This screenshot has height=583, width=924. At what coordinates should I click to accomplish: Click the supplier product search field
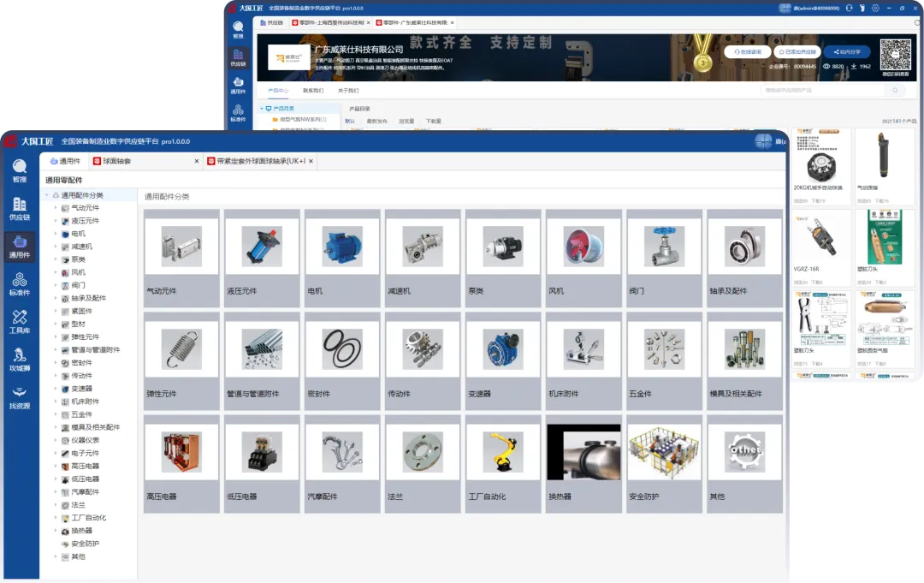tap(824, 90)
